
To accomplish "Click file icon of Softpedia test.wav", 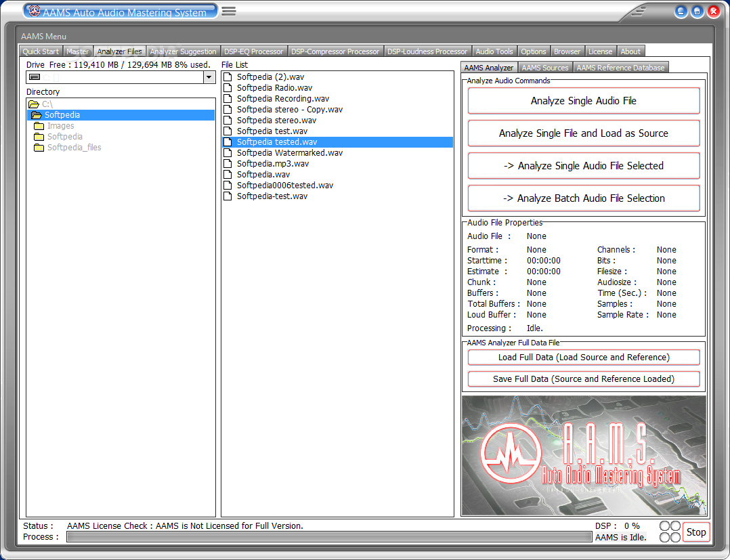I will [228, 131].
